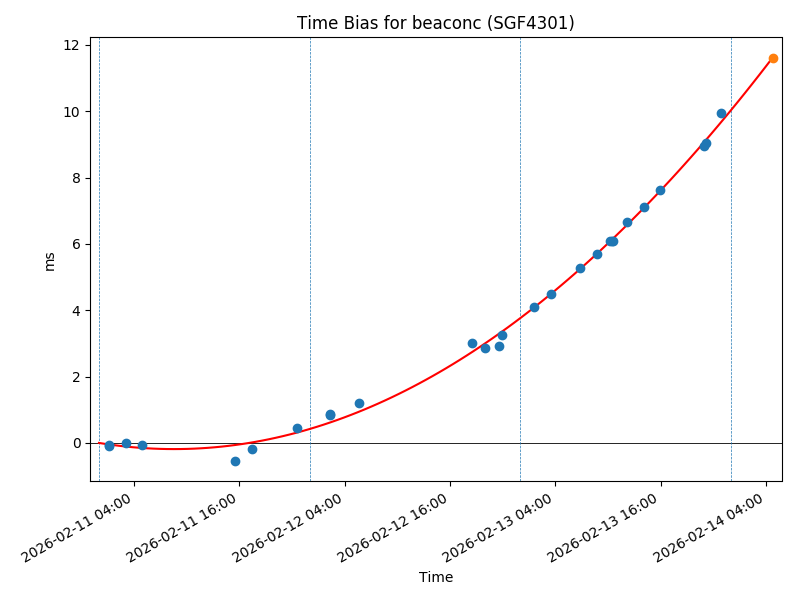800x600 pixels.
Task: Click the y-axis tick label "6"
Action: pyautogui.click(x=76, y=244)
